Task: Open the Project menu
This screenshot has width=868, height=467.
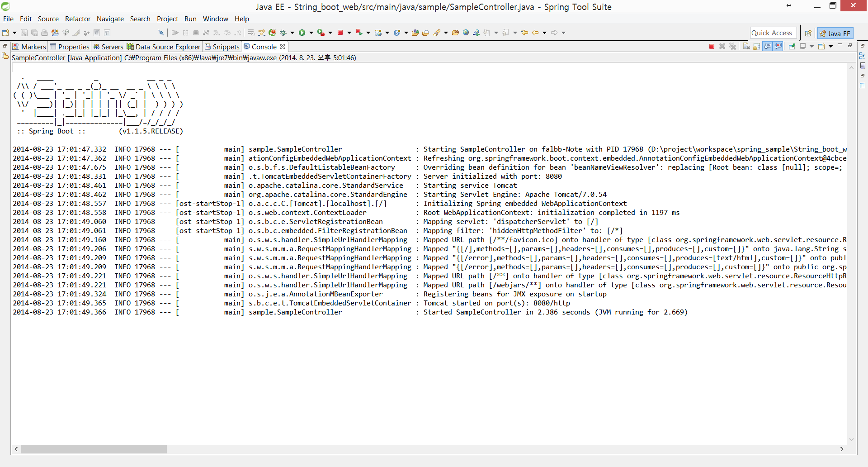Action: (x=167, y=19)
